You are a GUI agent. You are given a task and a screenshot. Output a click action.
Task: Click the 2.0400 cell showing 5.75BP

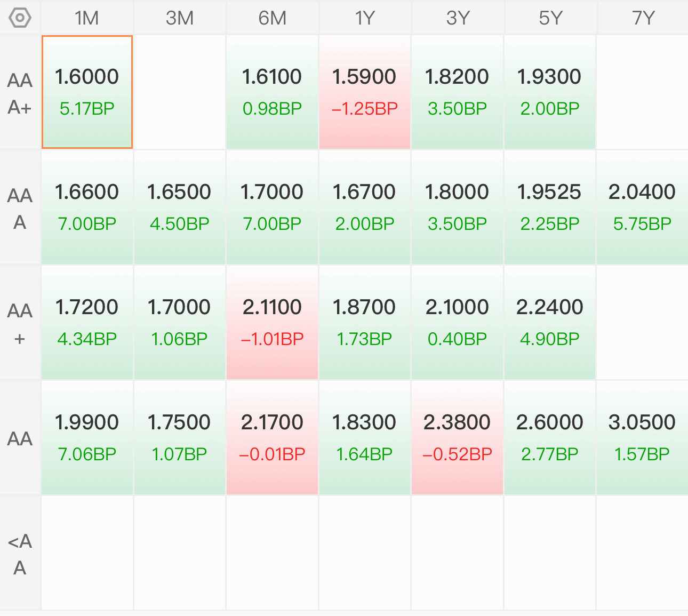pyautogui.click(x=642, y=207)
